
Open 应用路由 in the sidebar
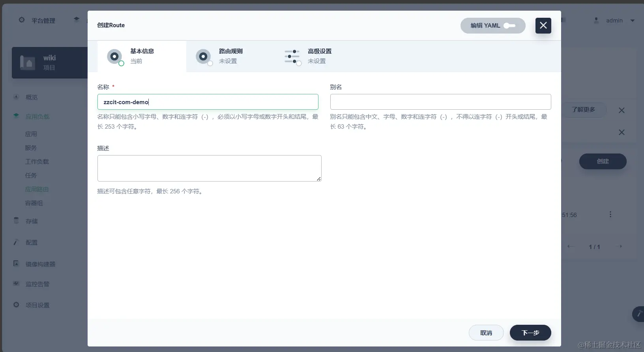(37, 189)
